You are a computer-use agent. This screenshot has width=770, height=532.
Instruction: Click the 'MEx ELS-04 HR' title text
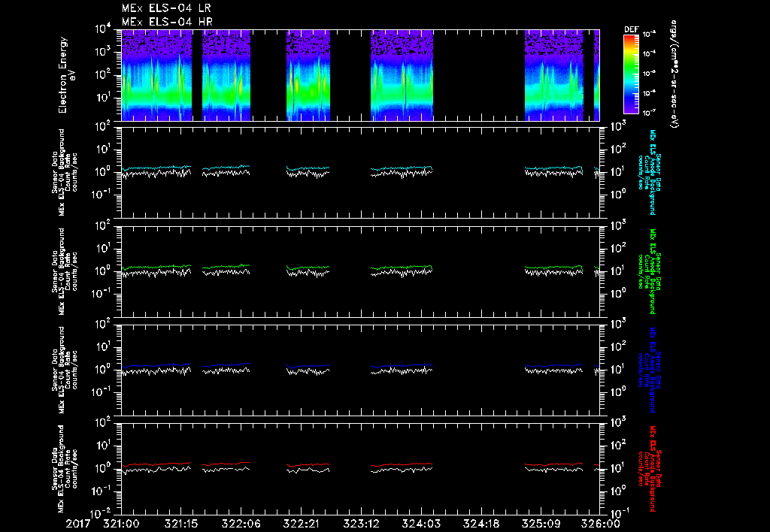[167, 22]
